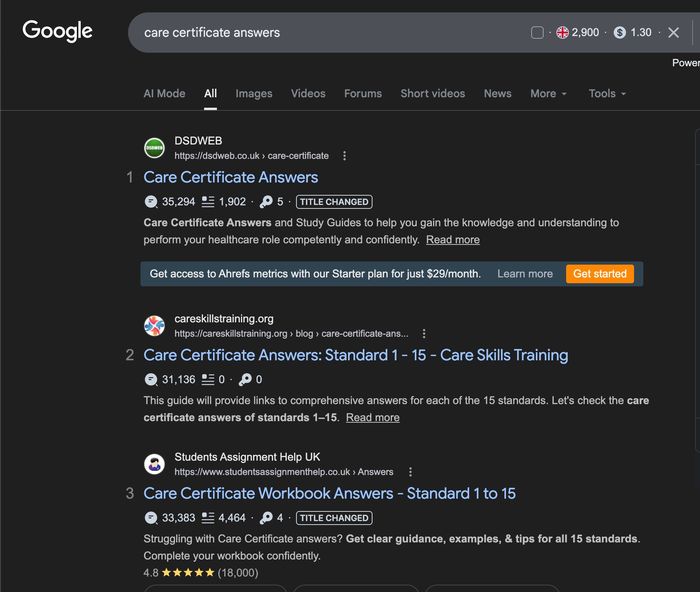This screenshot has width=700, height=592.
Task: Open the three-dot menu for DSDWEB result
Action: tap(344, 156)
